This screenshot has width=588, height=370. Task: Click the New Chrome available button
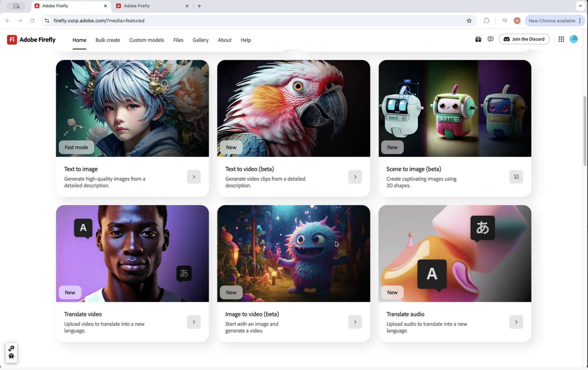click(552, 21)
